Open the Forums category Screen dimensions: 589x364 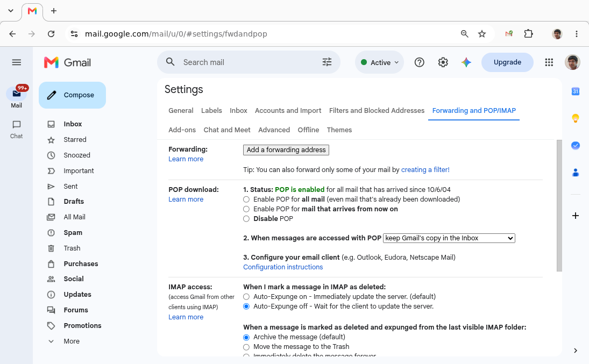point(76,310)
